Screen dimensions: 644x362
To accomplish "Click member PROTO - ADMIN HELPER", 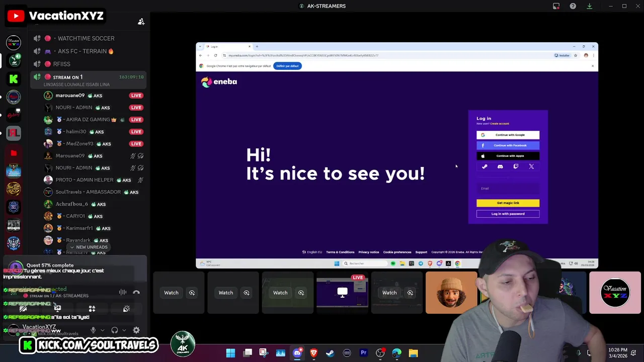I will click(94, 180).
